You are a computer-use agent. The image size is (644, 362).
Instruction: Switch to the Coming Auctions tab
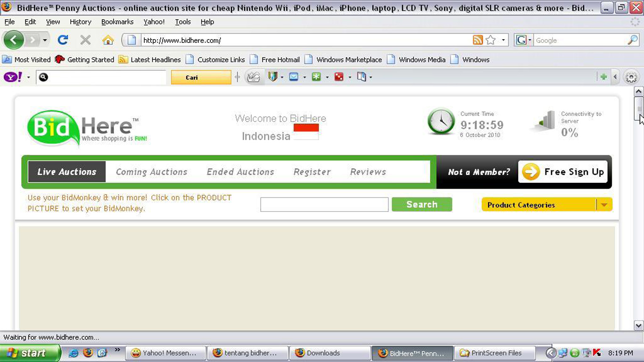151,172
